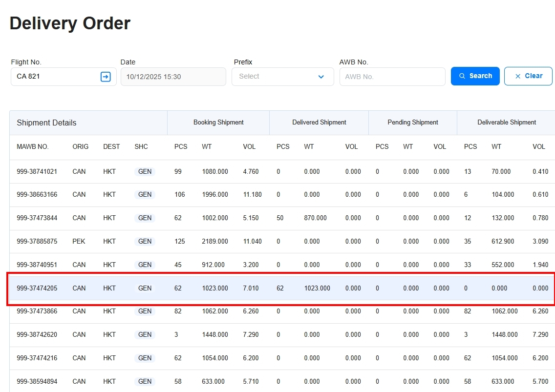Click the highlighted row 999-37474205
This screenshot has width=555, height=392.
(x=37, y=288)
